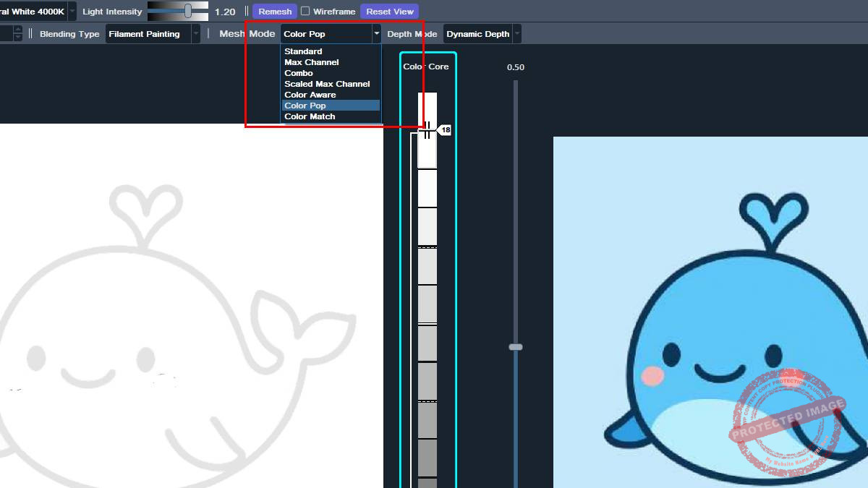
Task: Choose the Color Aware mesh mode
Action: [310, 95]
